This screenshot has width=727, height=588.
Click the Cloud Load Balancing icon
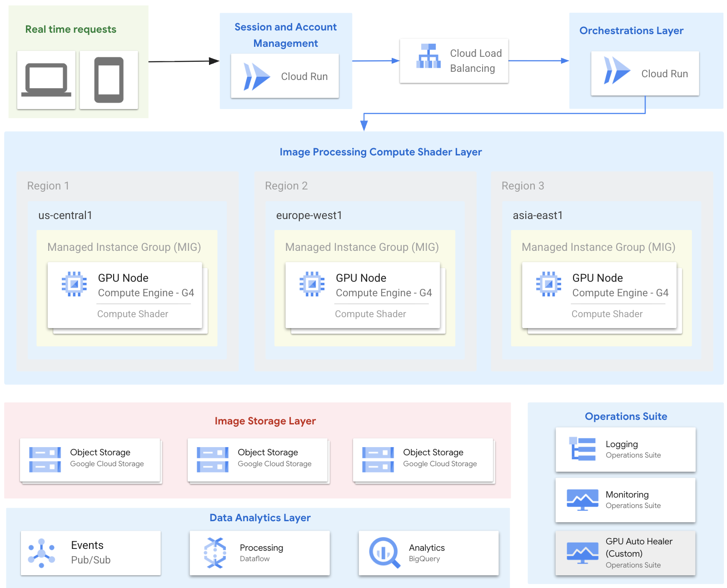pos(428,56)
